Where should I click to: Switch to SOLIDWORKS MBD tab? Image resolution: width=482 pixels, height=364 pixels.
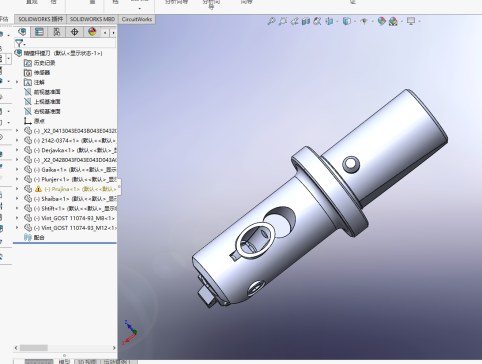[x=92, y=19]
